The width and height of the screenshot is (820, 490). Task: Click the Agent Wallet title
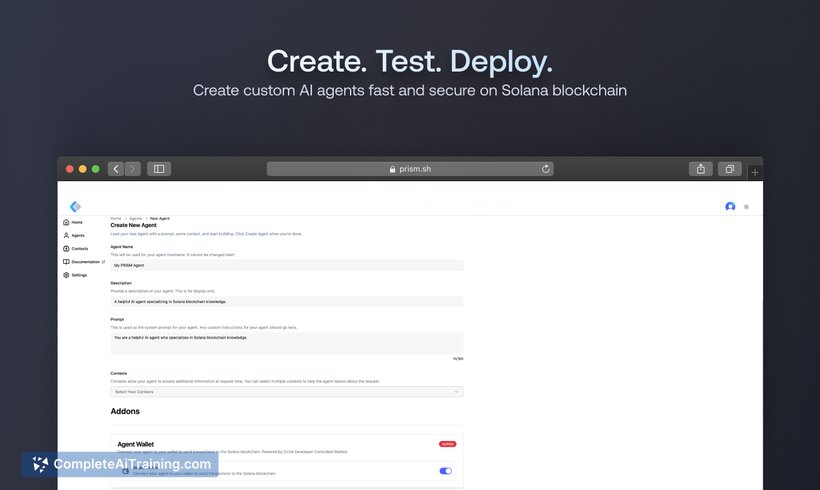[135, 444]
